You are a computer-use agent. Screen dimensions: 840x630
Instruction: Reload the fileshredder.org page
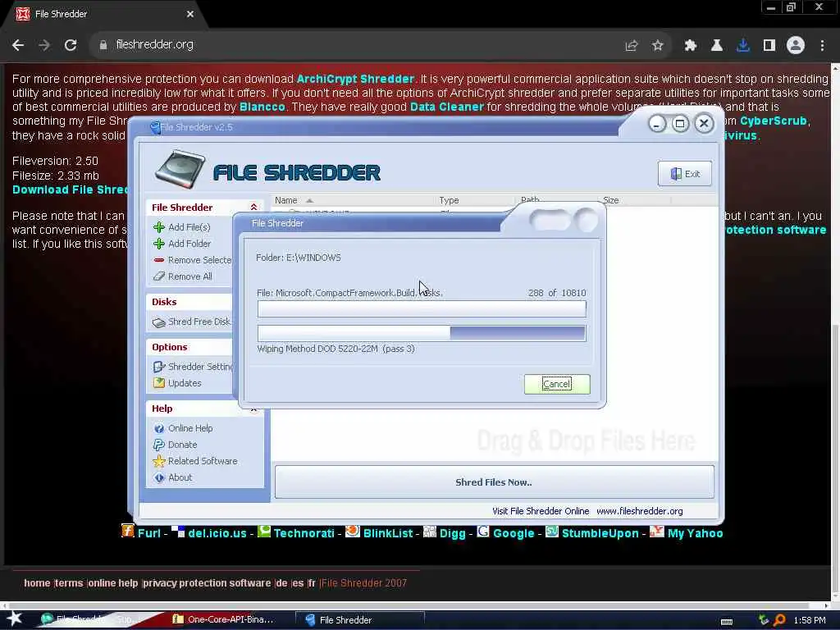pos(71,45)
